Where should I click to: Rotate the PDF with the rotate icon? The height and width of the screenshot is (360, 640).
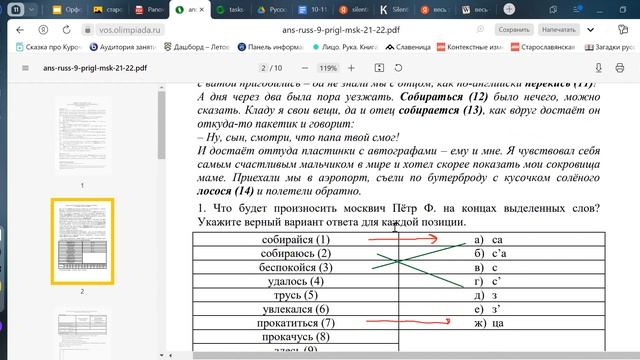tap(398, 68)
